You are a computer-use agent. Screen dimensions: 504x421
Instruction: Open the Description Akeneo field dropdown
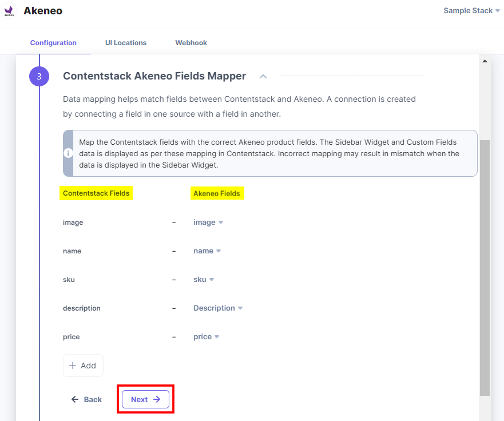coord(218,308)
